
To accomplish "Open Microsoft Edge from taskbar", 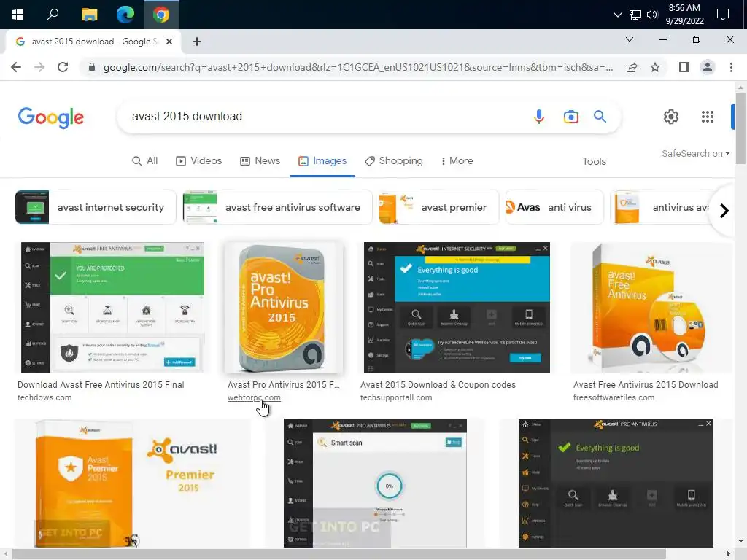I will pos(125,15).
